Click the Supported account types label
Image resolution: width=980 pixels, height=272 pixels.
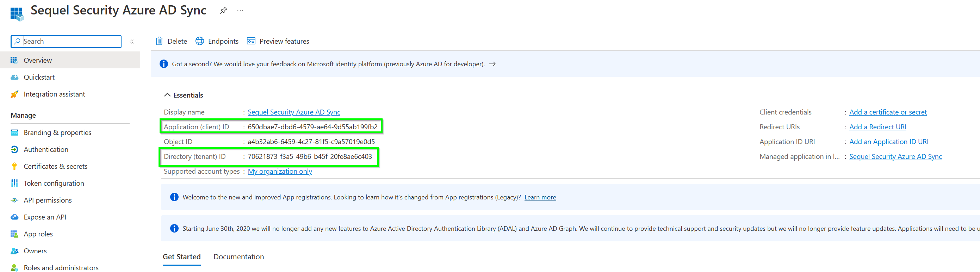click(201, 171)
